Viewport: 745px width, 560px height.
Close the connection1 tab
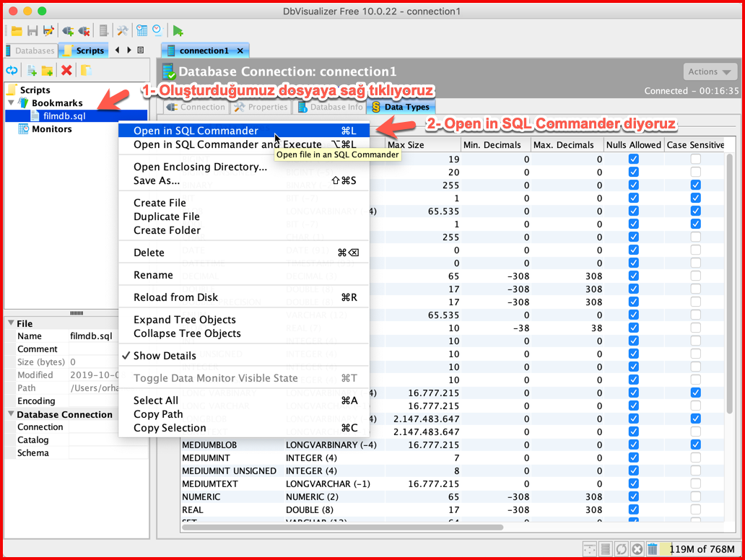pos(240,51)
